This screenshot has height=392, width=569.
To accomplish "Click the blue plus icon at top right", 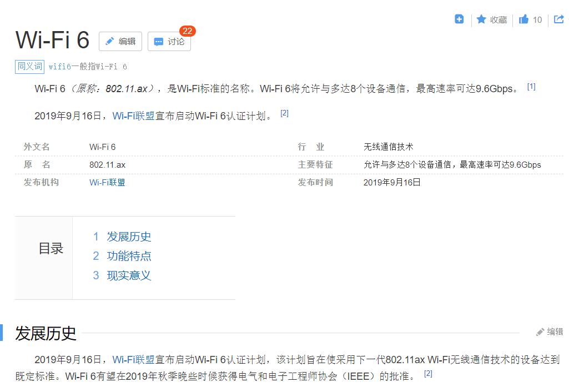I will [459, 19].
